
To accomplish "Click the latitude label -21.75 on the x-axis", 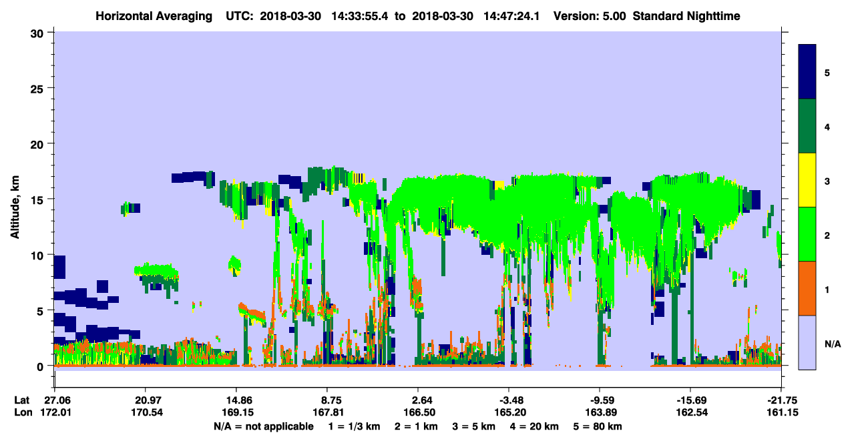I will (x=781, y=400).
